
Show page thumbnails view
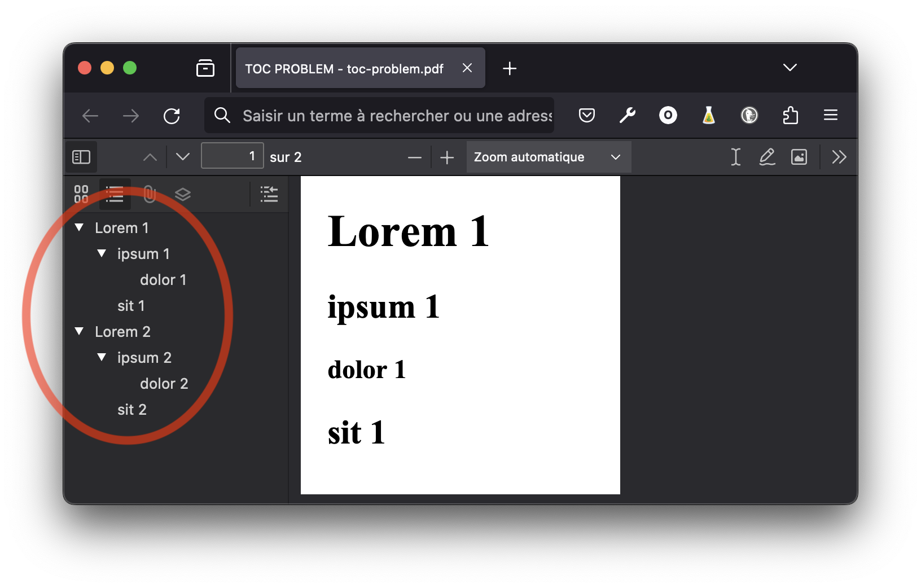click(x=81, y=194)
